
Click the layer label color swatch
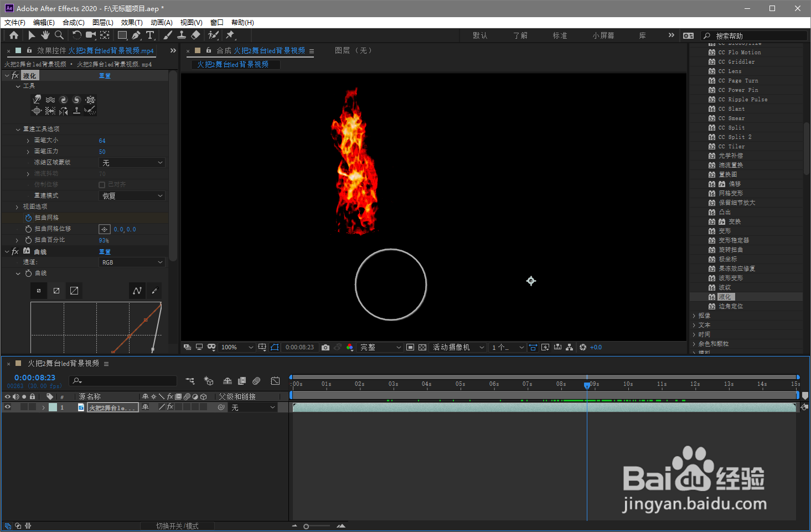click(x=53, y=407)
